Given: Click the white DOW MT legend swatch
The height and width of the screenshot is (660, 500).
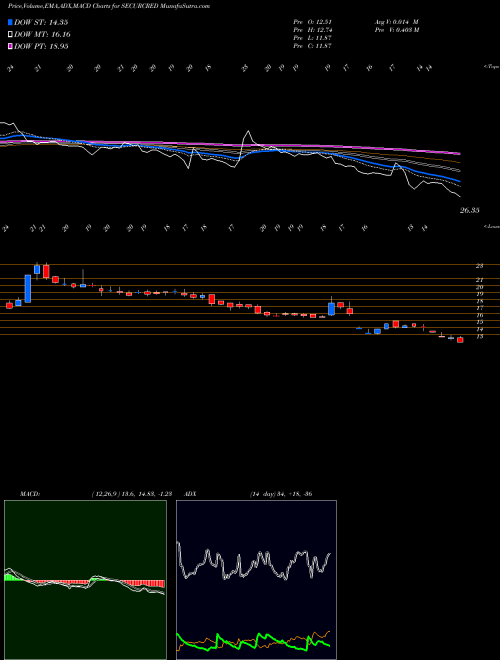Looking at the screenshot, I should 10,35.
